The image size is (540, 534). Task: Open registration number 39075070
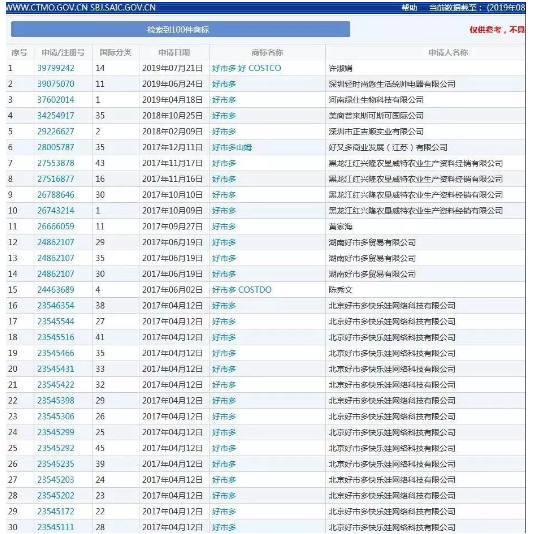56,84
